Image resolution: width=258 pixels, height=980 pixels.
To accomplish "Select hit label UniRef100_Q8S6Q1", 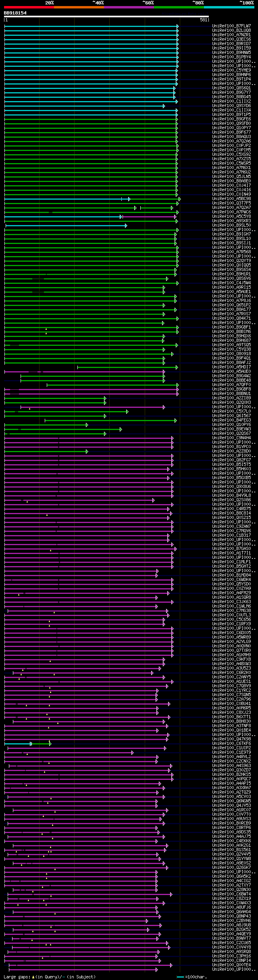I will [x=231, y=88].
